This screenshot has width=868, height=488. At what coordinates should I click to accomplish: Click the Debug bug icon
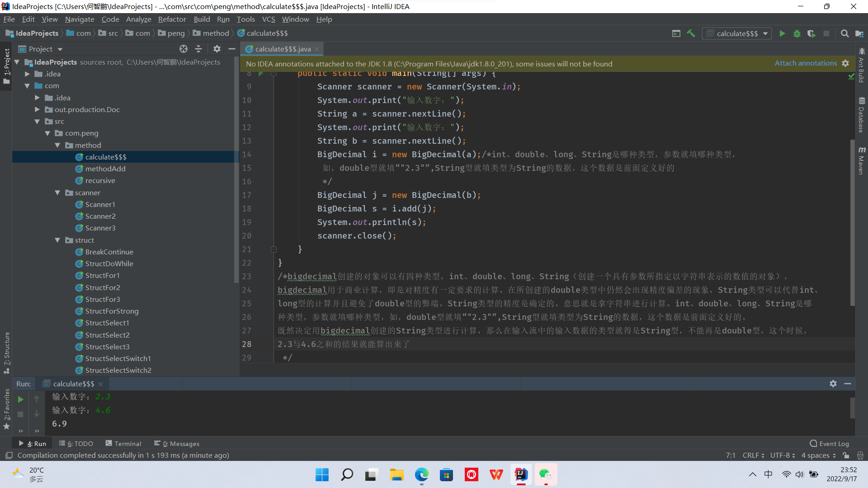pyautogui.click(x=797, y=33)
